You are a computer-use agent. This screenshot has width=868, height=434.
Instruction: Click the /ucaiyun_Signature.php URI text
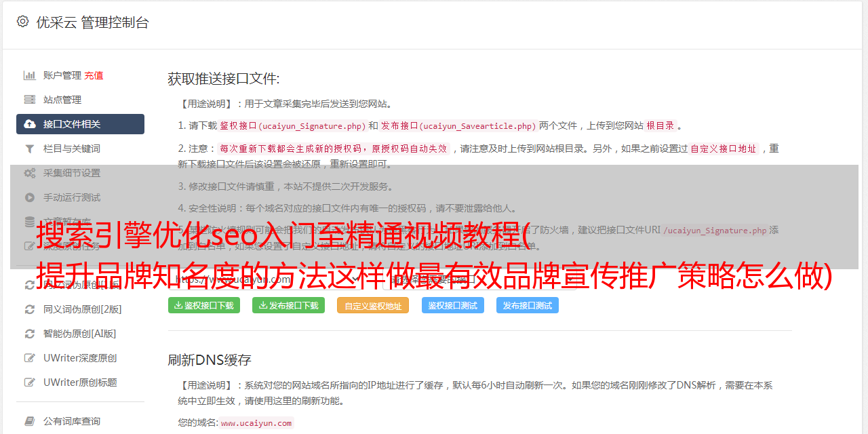coord(715,230)
